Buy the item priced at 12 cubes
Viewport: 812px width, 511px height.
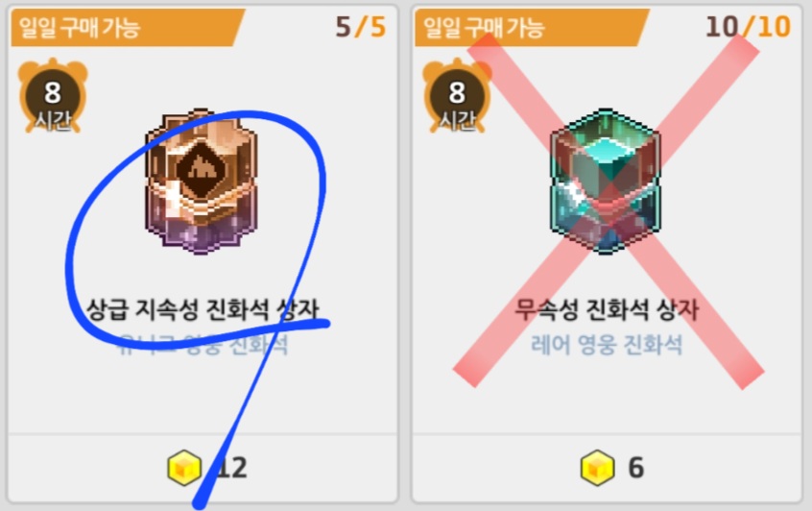203,468
